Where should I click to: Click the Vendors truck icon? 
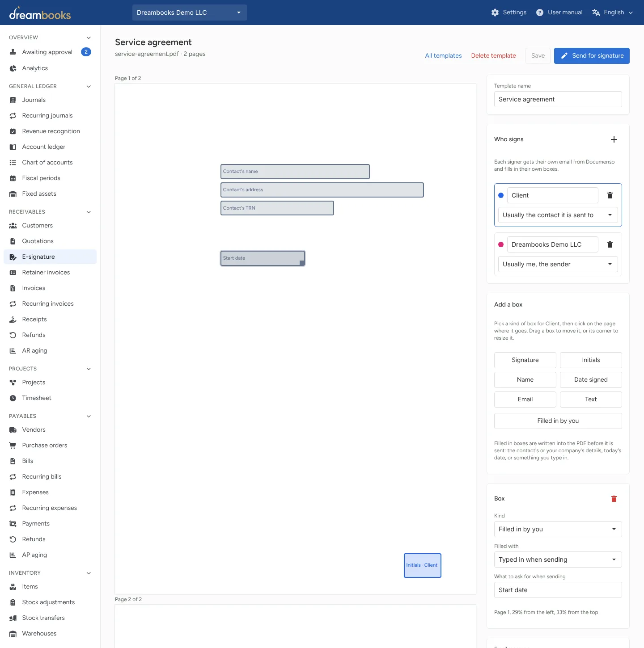13,430
